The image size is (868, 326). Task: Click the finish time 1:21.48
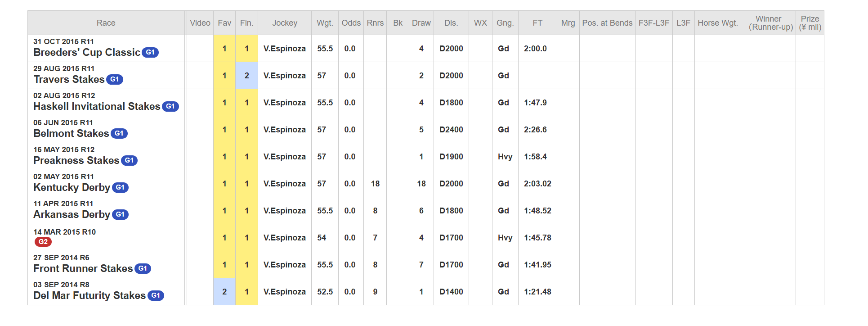coord(537,292)
